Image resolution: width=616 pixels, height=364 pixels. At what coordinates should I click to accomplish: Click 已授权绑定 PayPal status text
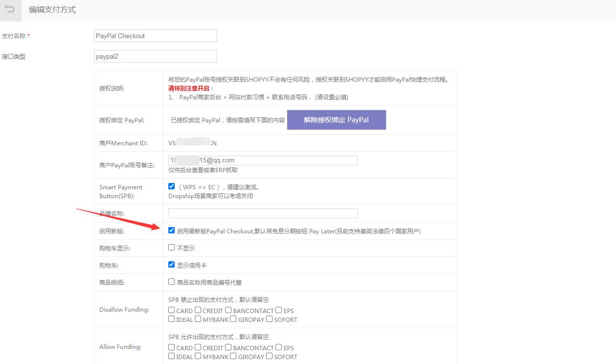[228, 120]
